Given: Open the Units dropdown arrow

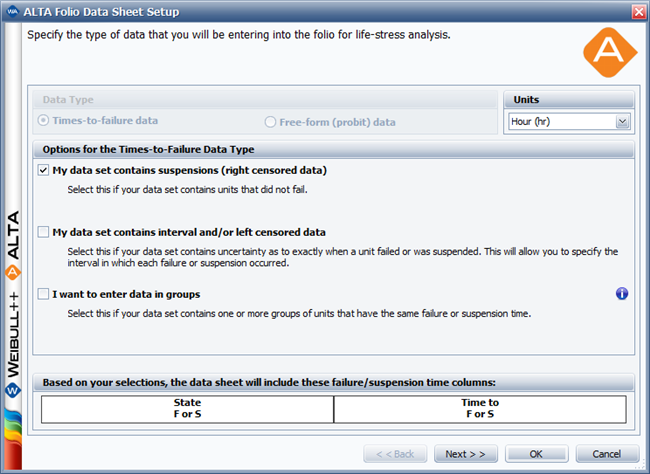Looking at the screenshot, I should pyautogui.click(x=623, y=121).
